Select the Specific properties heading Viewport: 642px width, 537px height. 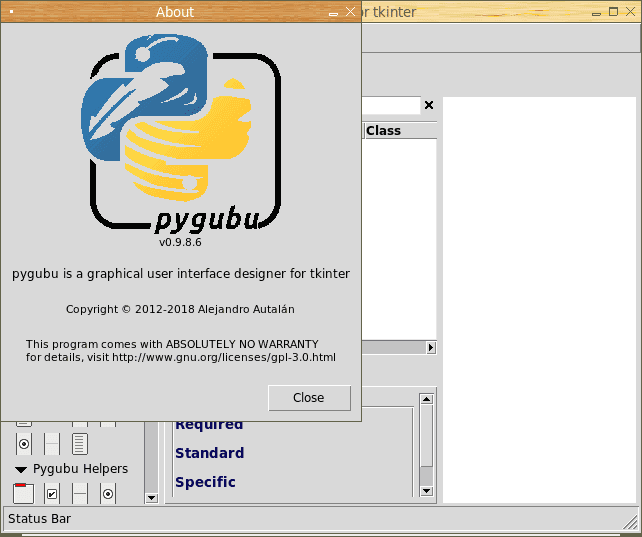point(205,482)
